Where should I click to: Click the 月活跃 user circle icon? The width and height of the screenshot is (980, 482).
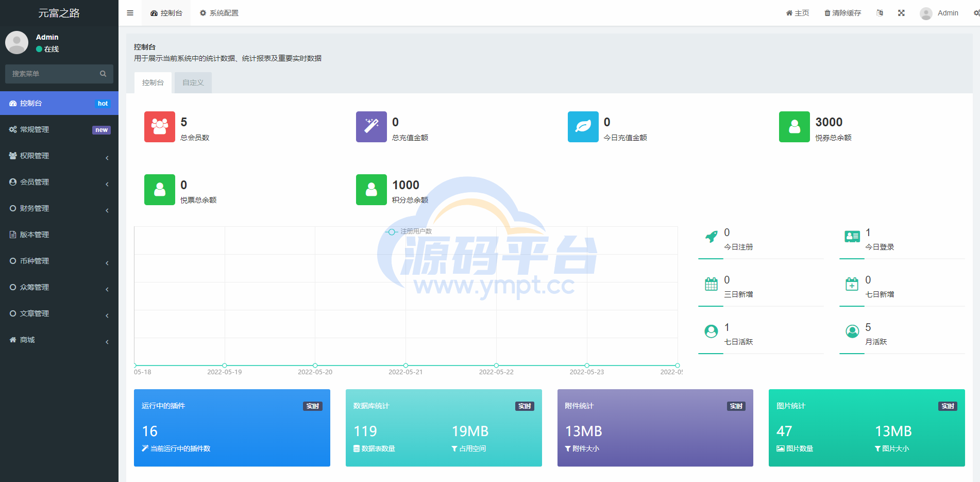852,331
